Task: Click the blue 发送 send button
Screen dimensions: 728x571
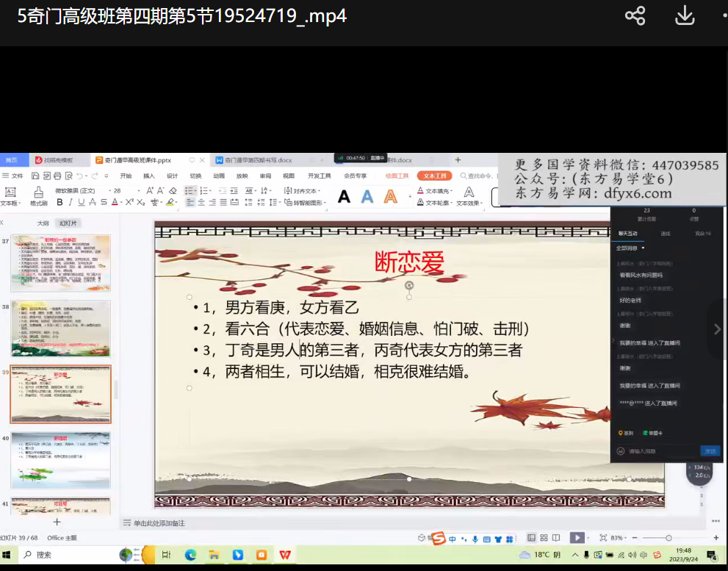Action: (x=710, y=451)
